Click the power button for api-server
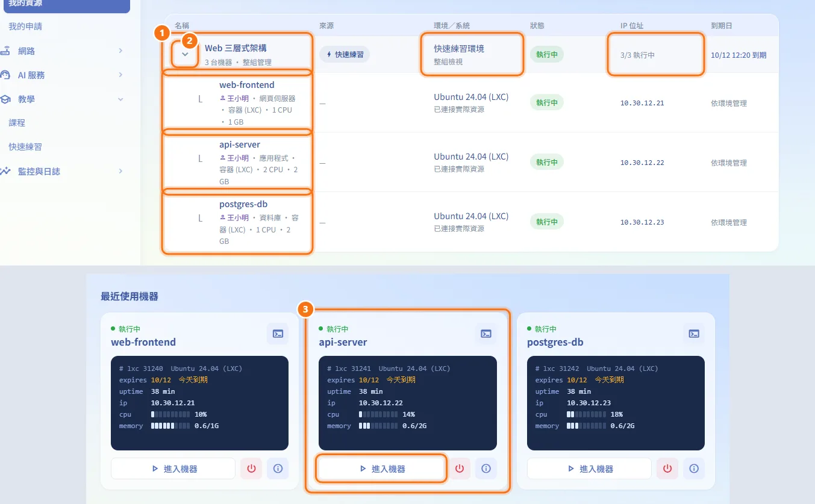The width and height of the screenshot is (815, 504). coord(460,468)
